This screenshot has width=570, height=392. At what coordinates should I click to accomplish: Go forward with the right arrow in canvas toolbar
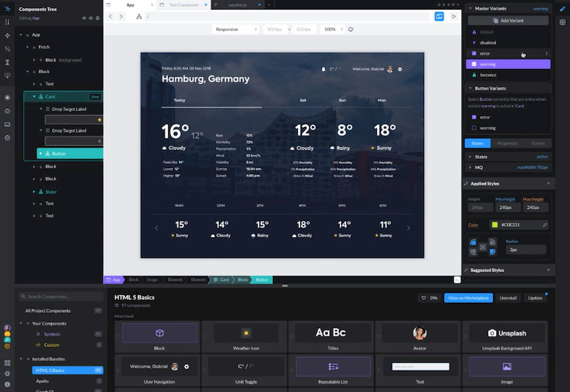click(x=121, y=16)
